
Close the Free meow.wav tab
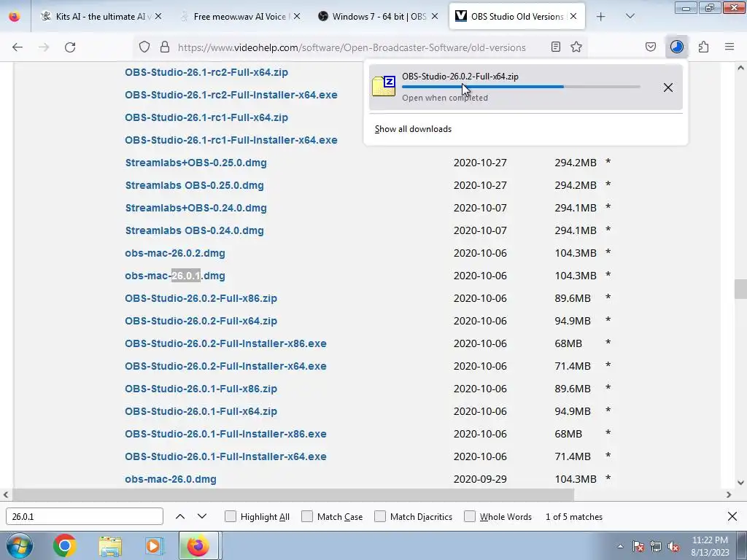[297, 17]
